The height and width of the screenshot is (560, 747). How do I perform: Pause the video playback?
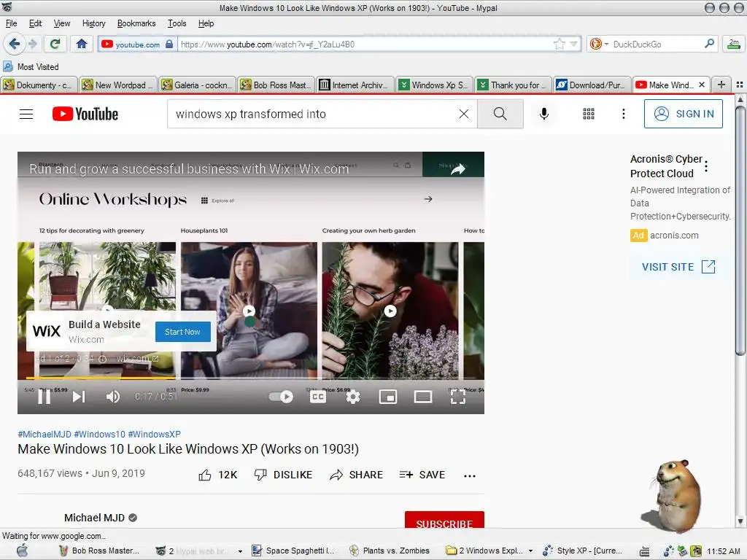(44, 397)
